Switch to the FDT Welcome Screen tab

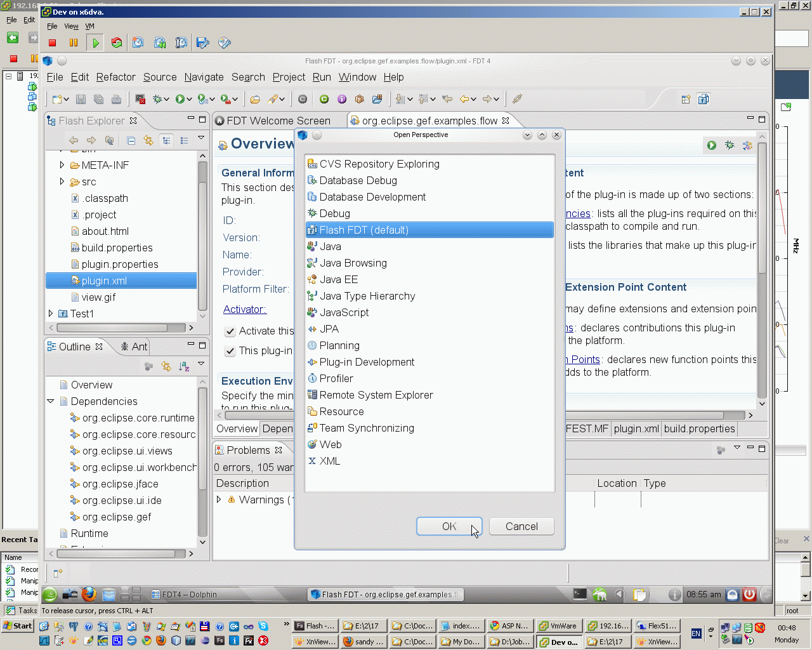pos(273,121)
